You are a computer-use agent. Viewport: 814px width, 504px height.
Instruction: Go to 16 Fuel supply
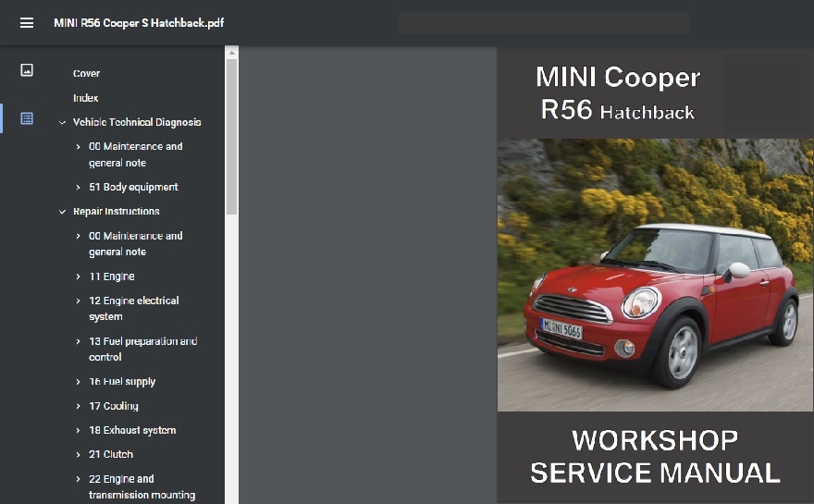tap(122, 382)
